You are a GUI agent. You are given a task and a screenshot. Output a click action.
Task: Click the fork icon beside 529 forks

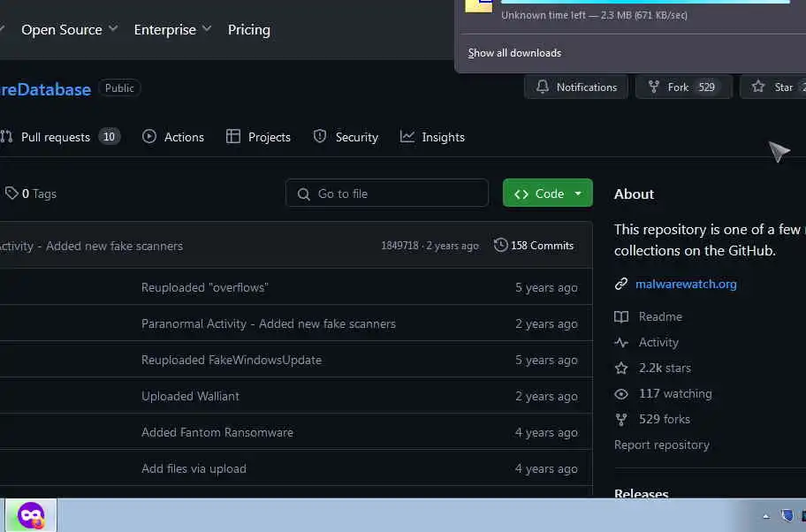[x=621, y=420]
